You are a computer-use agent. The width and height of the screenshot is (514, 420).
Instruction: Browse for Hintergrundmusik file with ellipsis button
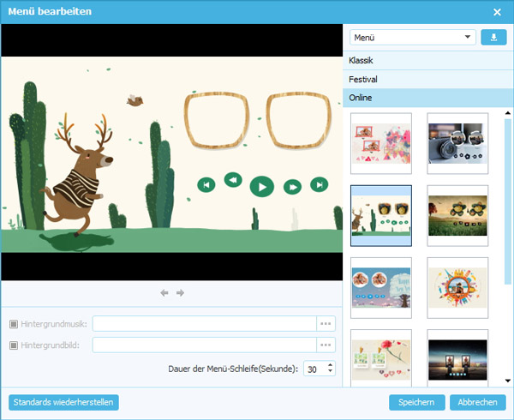[326, 323]
